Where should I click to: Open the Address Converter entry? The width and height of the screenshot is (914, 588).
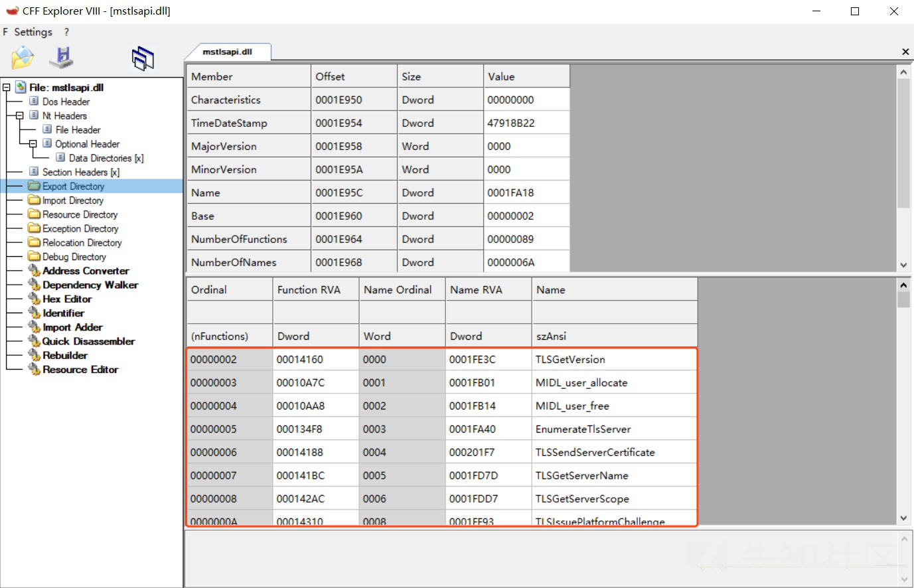coord(86,271)
